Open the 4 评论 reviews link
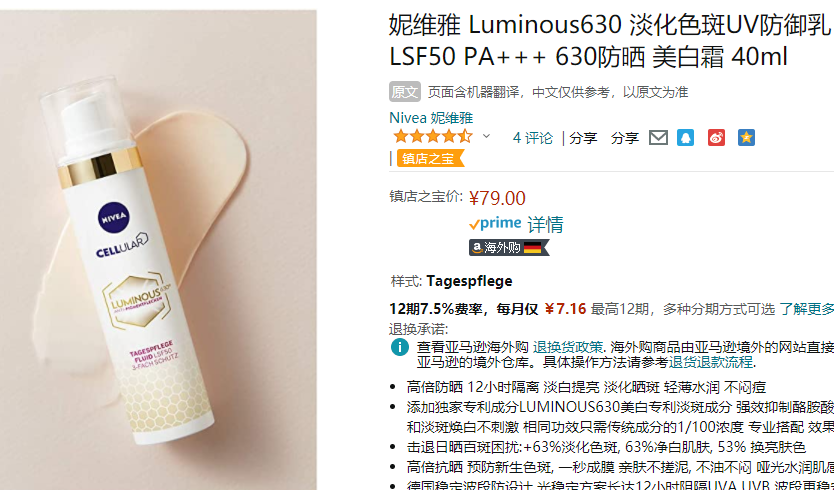Screen dimensions: 834x490 click(532, 138)
